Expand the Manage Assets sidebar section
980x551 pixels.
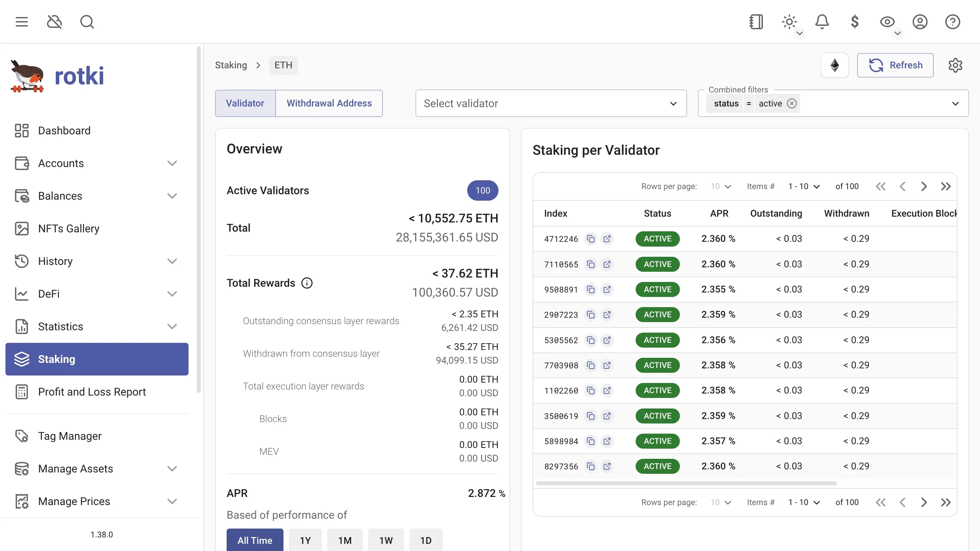(97, 468)
